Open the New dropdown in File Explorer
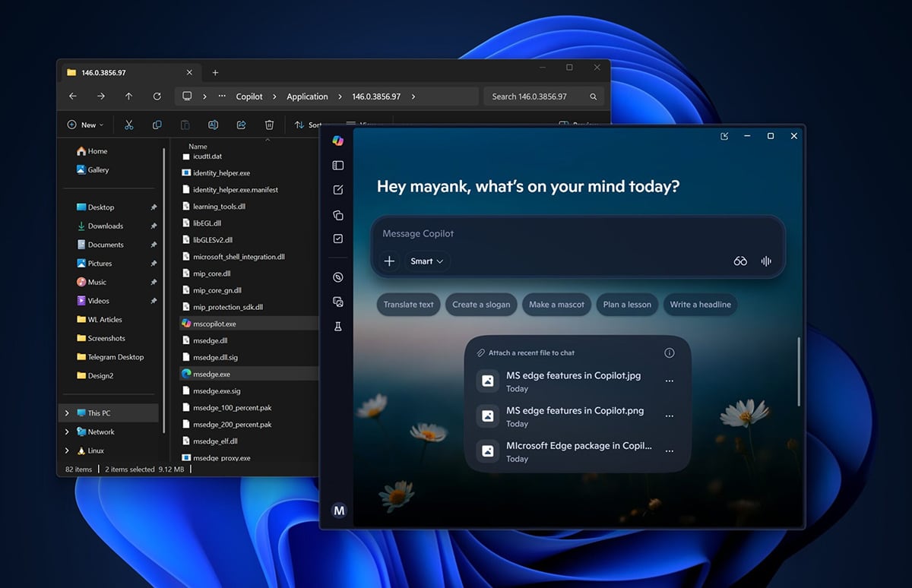Image resolution: width=912 pixels, height=588 pixels. (x=84, y=125)
